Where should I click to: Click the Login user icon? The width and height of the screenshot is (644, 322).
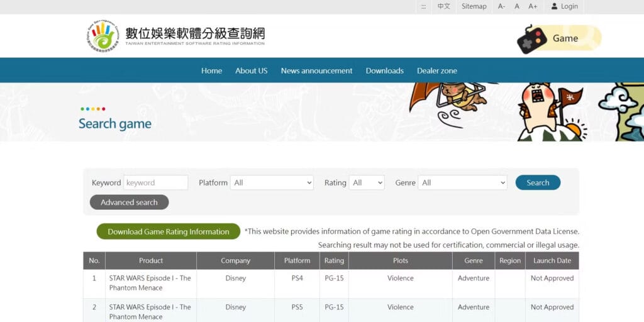[x=554, y=6]
